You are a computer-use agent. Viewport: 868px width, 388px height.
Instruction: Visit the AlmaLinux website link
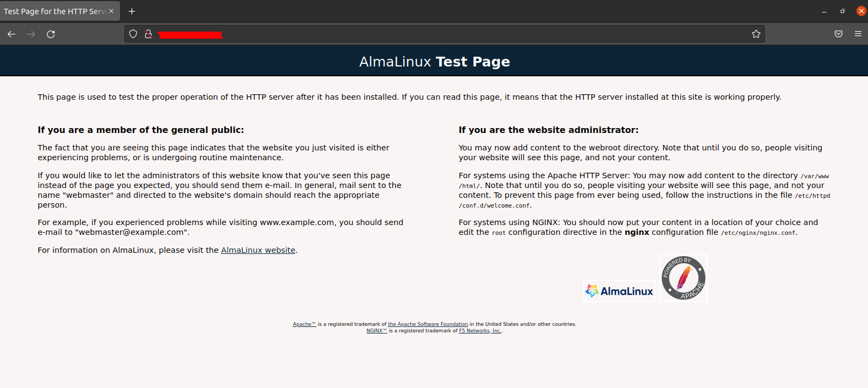[258, 250]
